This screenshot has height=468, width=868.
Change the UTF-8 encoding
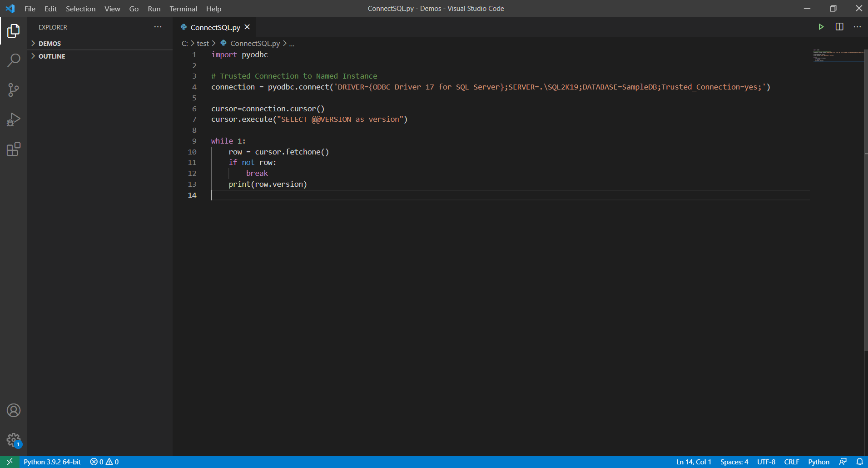pos(766,462)
